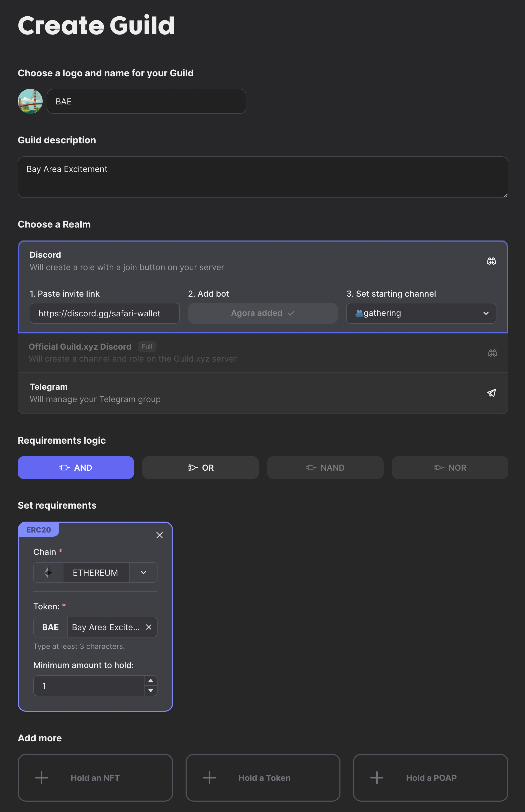
Task: Click the plus icon on Hold a POAP
Action: coord(377,778)
